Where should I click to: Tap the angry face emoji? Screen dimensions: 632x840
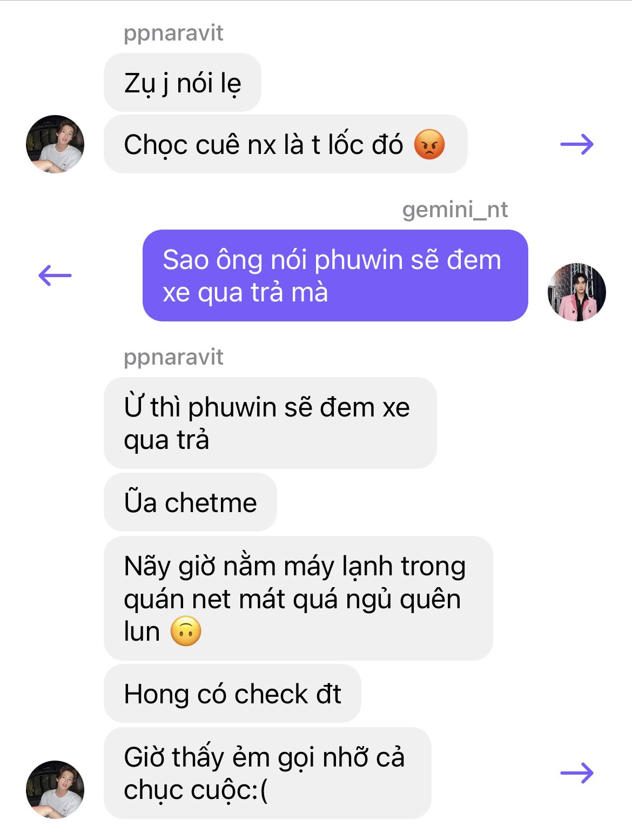point(429,145)
